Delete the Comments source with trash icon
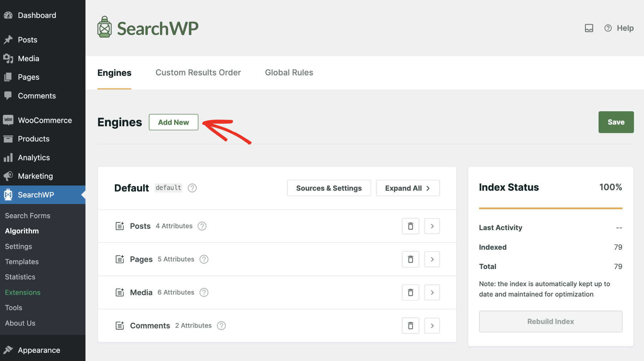This screenshot has height=361, width=644. pos(410,326)
